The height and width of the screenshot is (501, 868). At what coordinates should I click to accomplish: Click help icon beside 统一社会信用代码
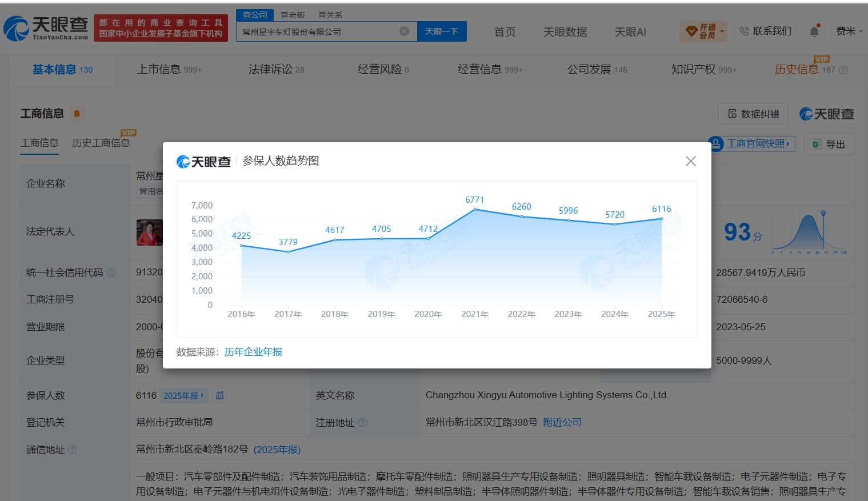(111, 272)
